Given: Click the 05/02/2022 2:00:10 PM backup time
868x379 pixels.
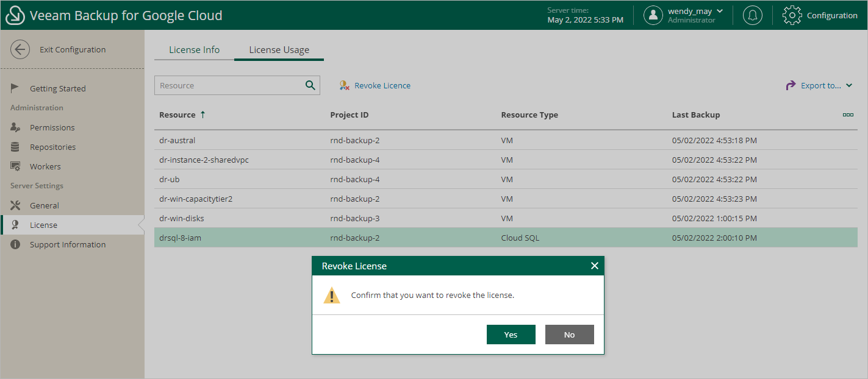Looking at the screenshot, I should click(714, 238).
